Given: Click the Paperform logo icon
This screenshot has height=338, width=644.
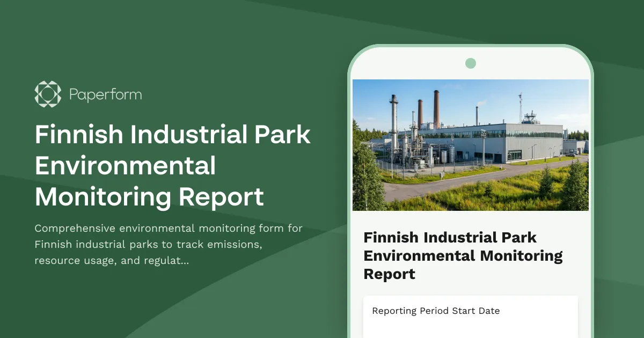Looking at the screenshot, I should click(x=48, y=94).
